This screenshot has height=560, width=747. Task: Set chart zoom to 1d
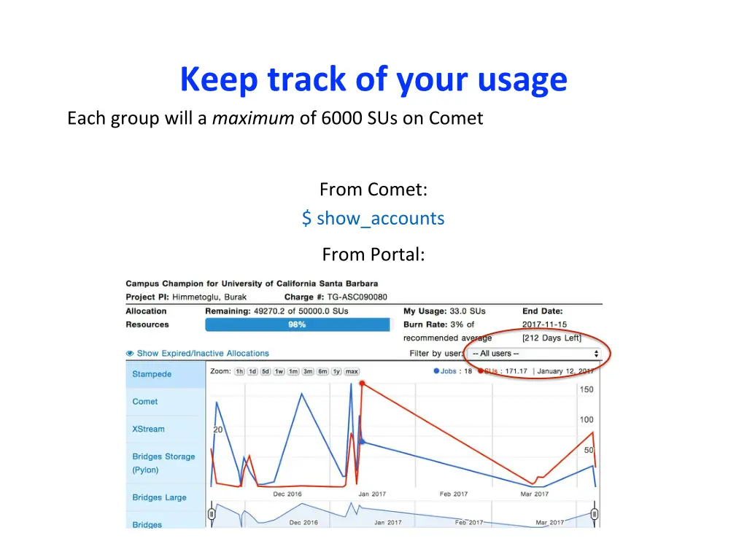pos(252,371)
